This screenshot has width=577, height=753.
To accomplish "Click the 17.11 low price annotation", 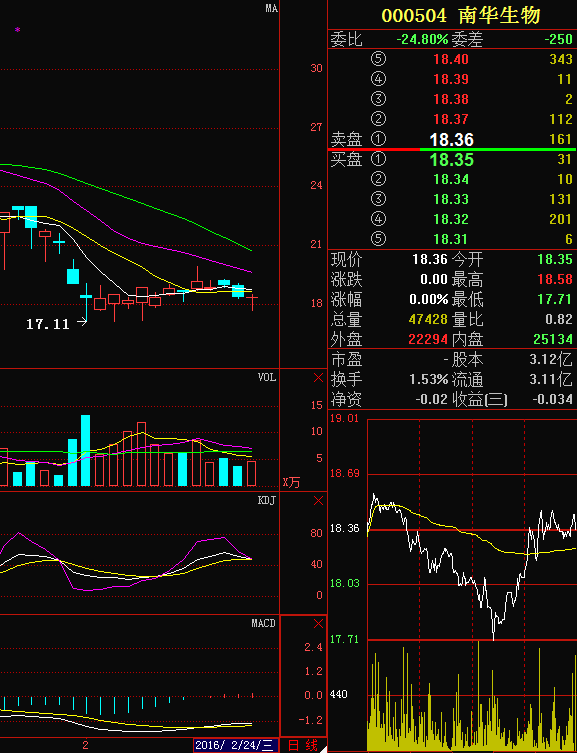I will pos(48,324).
